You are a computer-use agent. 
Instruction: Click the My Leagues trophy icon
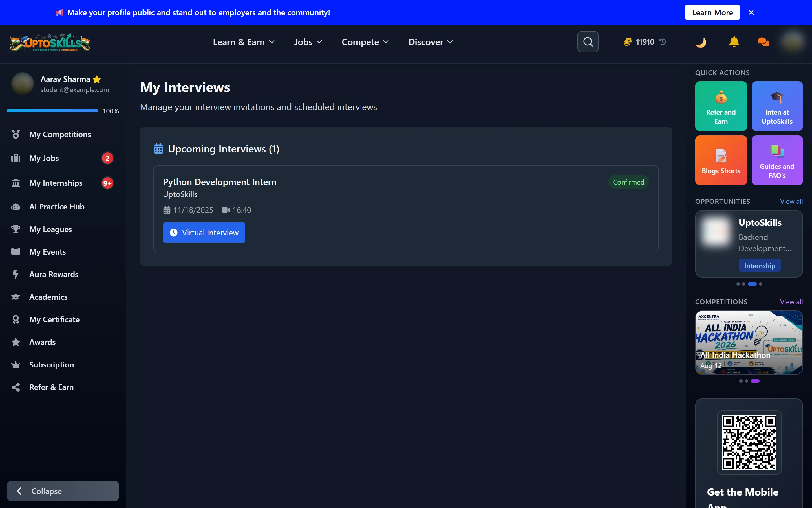point(16,229)
